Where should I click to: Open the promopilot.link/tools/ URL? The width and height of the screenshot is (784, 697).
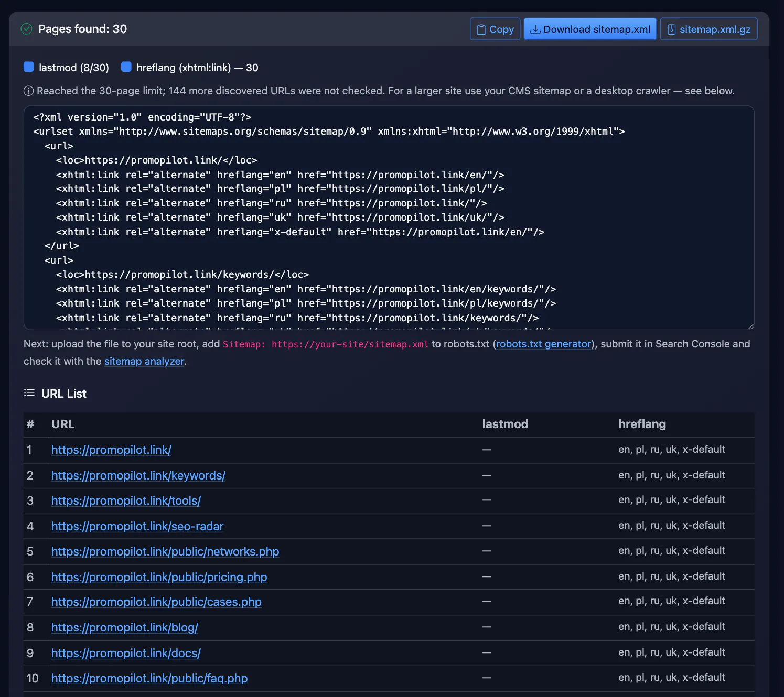coord(126,500)
